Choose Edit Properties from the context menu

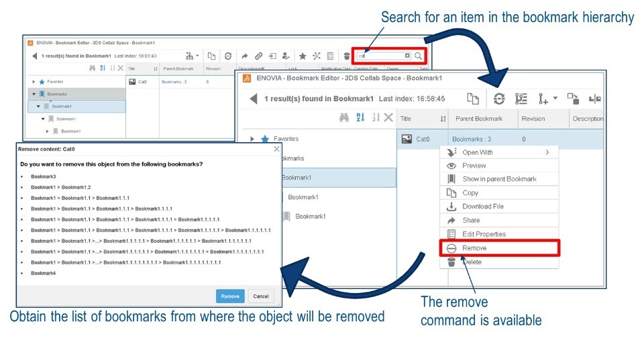click(499, 234)
